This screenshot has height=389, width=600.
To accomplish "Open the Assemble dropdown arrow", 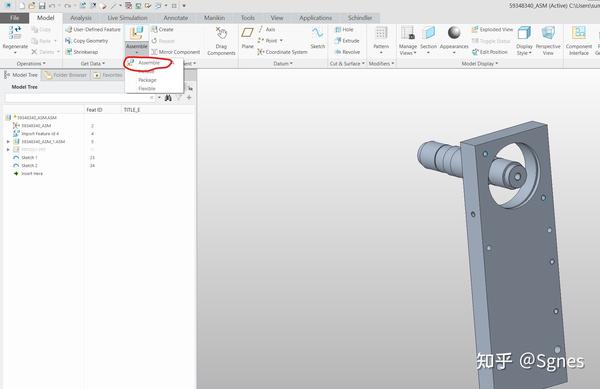I will (x=137, y=52).
